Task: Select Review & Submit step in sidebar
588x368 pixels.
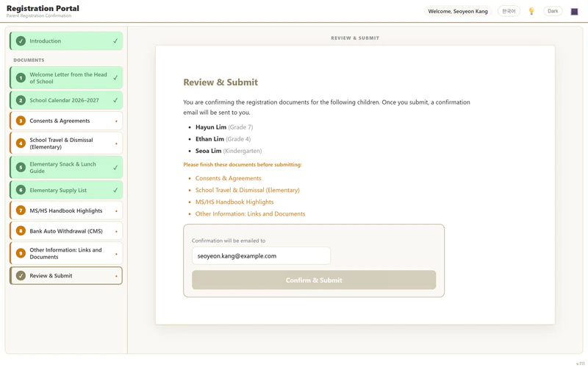Action: (x=66, y=275)
